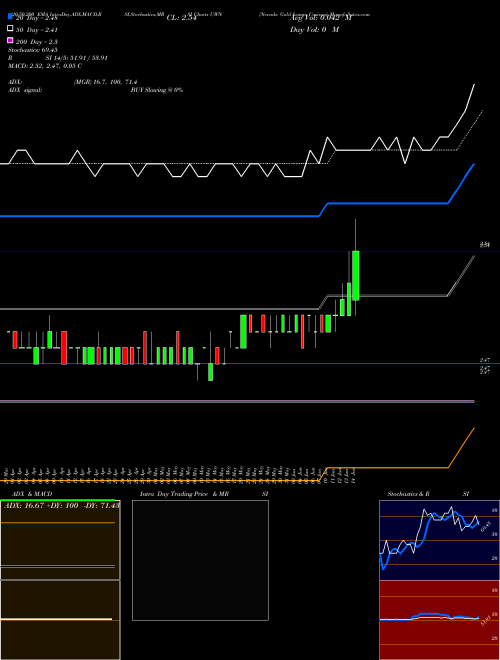Click the blue 20 Day EMA legend swatch
Viewport: 500px width, 660px height.
coord(10,17)
